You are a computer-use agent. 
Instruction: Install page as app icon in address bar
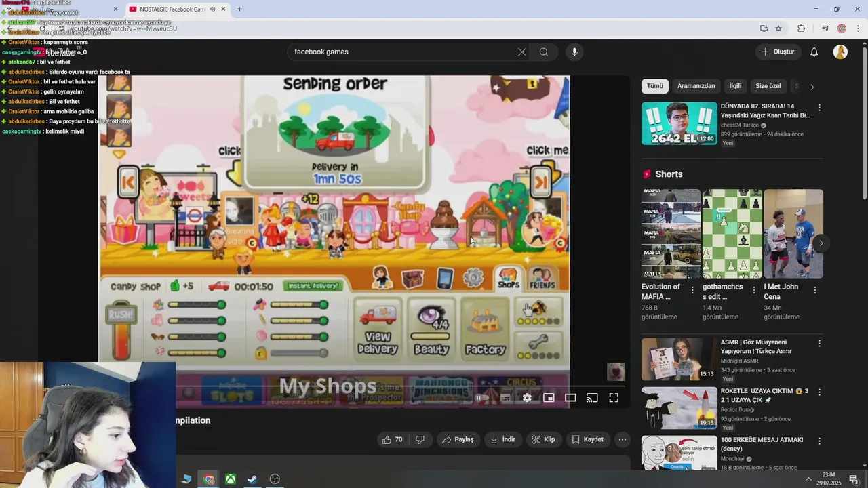[x=764, y=28]
